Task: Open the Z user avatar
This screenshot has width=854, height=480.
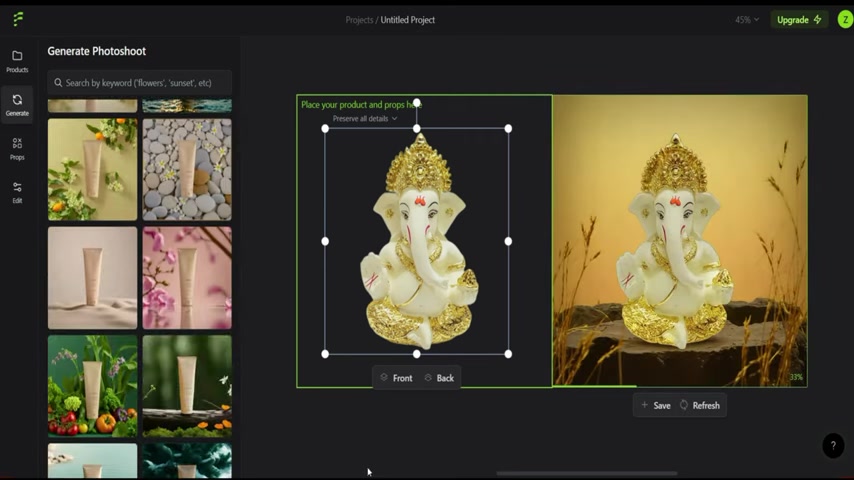Action: 845,20
